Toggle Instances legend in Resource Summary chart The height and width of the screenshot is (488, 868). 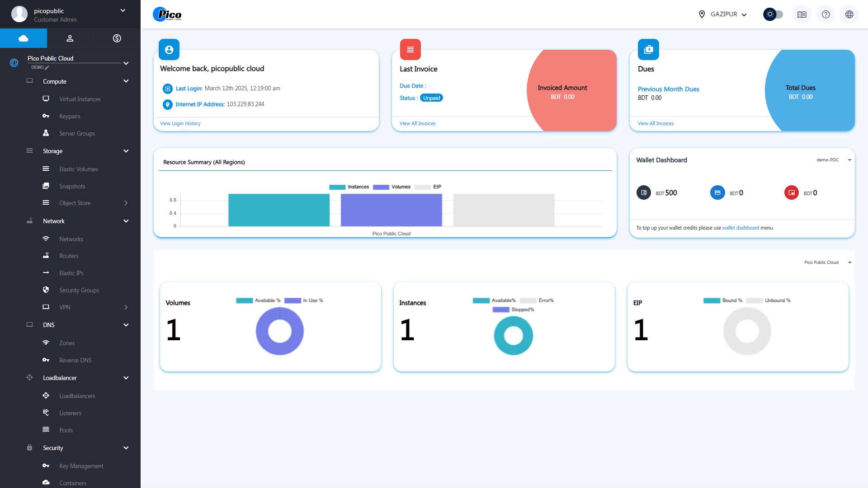pos(349,187)
